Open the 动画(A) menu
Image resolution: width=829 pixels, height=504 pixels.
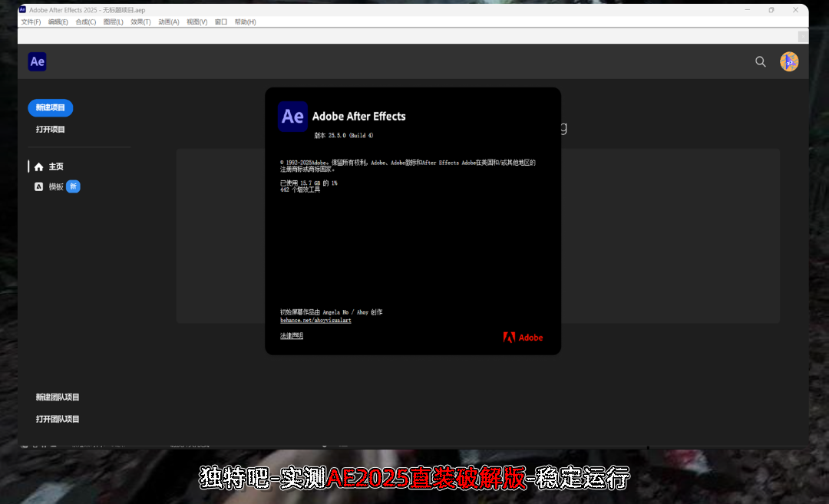[x=169, y=21]
